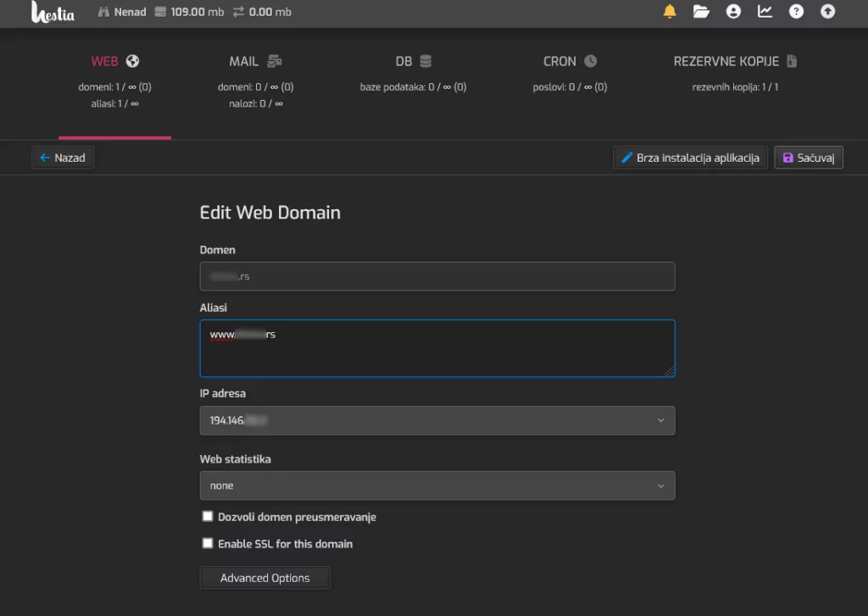Click the Hestia logo

click(53, 12)
